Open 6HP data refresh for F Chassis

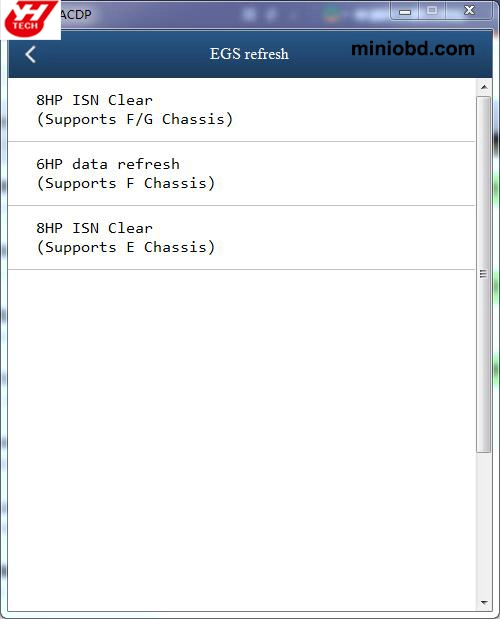242,174
